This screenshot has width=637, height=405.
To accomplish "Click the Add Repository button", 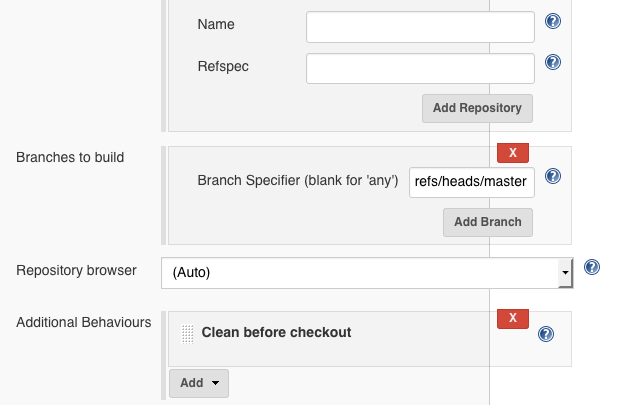I will pos(477,108).
